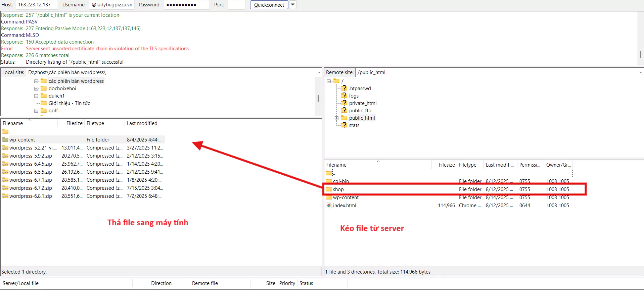This screenshot has height=290, width=644.
Task: Expand the golf tree node
Action: pyautogui.click(x=36, y=111)
